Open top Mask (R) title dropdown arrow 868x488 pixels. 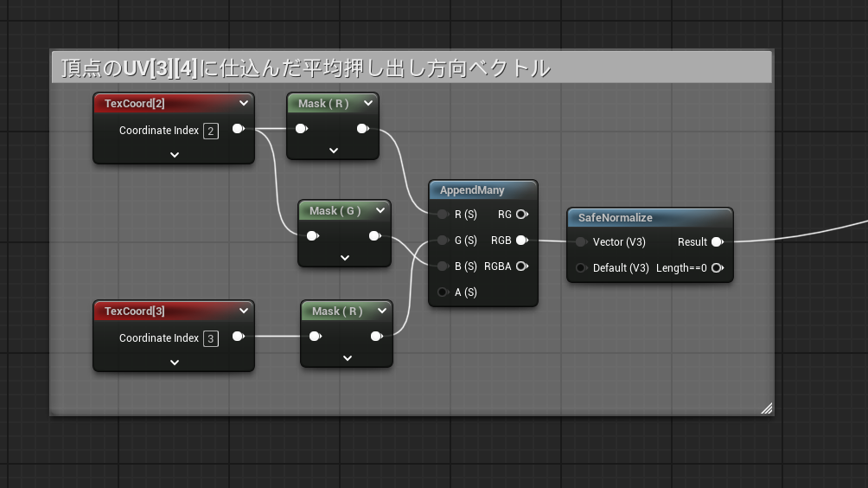tap(368, 103)
